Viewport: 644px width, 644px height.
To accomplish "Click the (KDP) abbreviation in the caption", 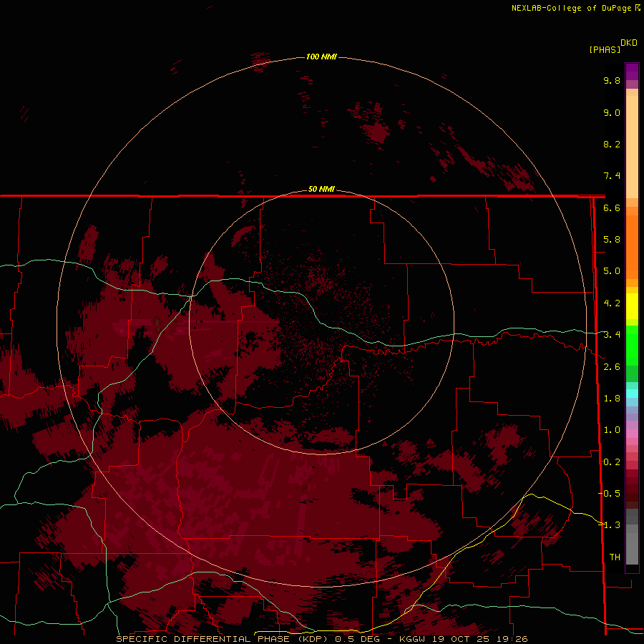I will [313, 639].
